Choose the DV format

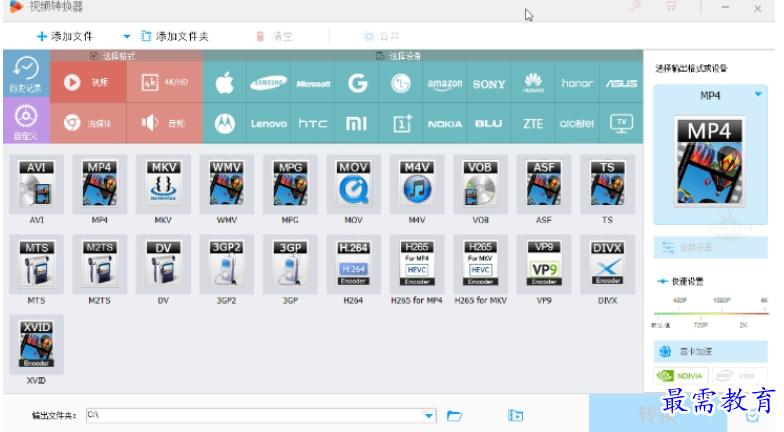coord(163,264)
